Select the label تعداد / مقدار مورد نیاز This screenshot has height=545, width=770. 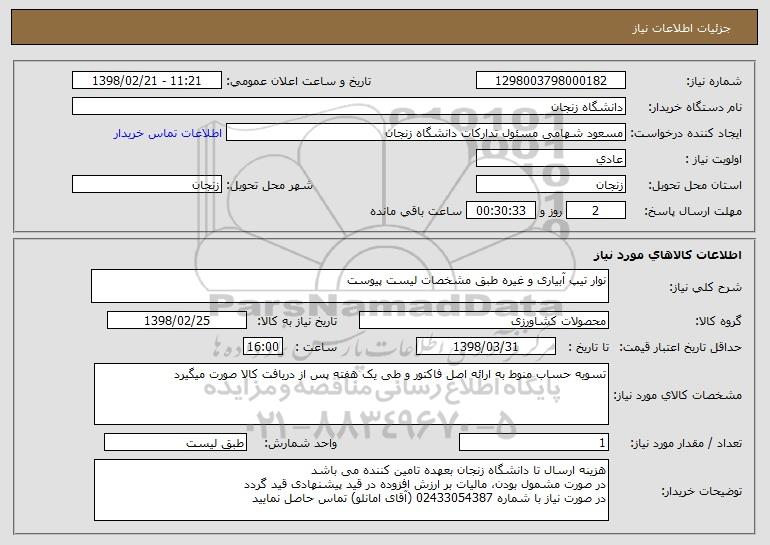686,443
